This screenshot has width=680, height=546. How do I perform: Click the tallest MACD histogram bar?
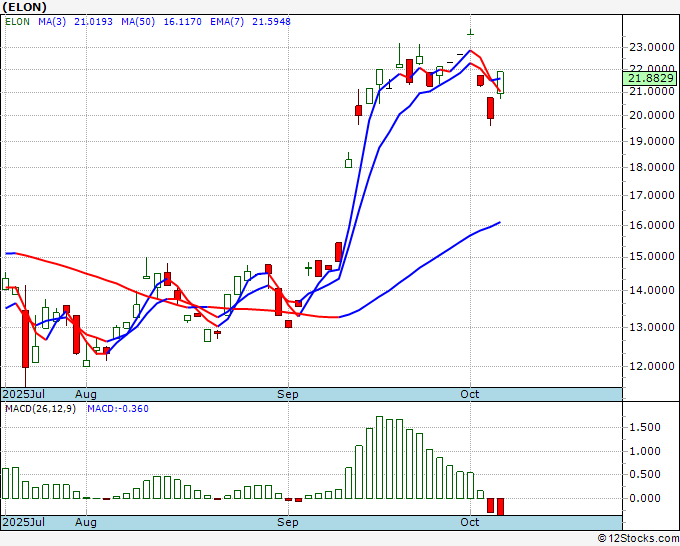pos(379,458)
